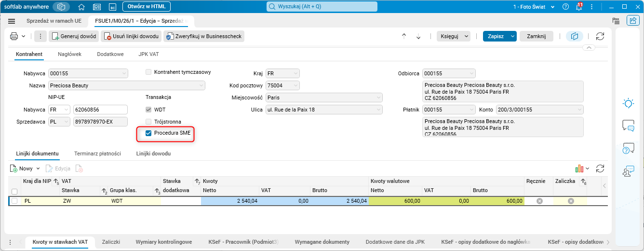Switch to the JPK VAT tab
The width and height of the screenshot is (644, 251).
[x=148, y=54]
